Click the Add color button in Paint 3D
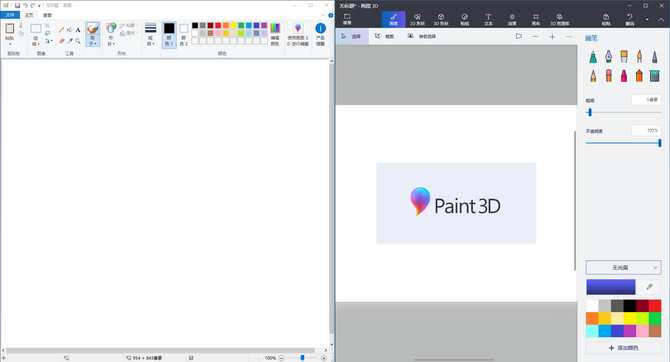 pyautogui.click(x=623, y=348)
